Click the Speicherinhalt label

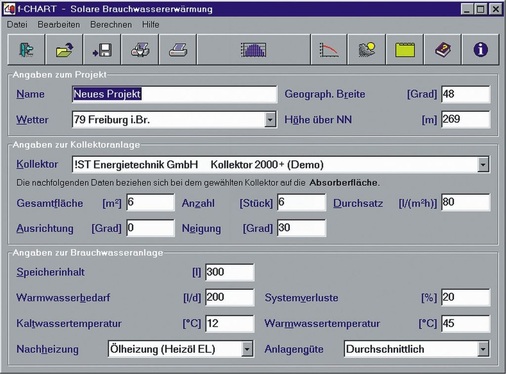tap(50, 272)
